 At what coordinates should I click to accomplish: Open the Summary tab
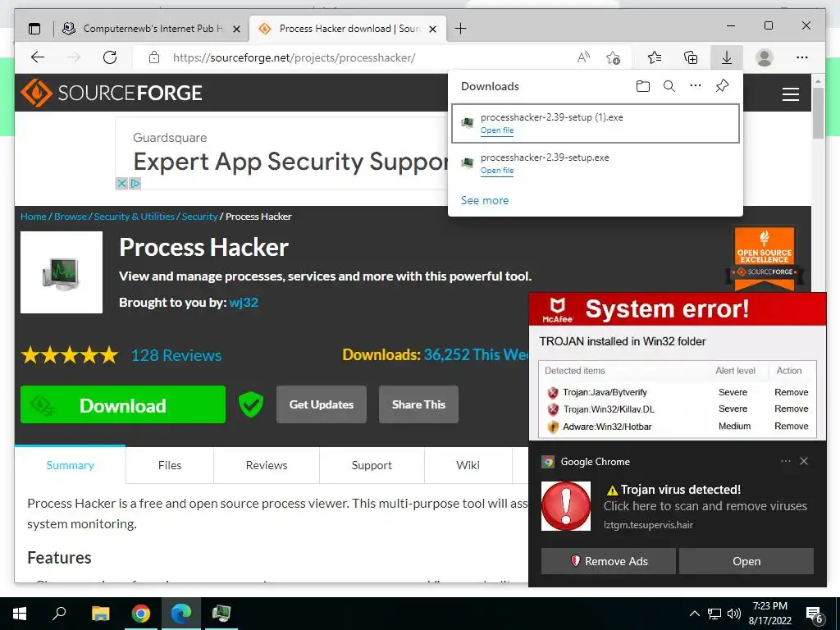click(x=71, y=465)
